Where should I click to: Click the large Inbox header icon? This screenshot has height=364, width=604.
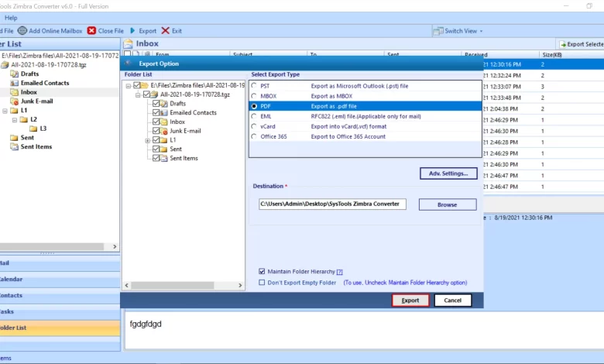(x=129, y=43)
